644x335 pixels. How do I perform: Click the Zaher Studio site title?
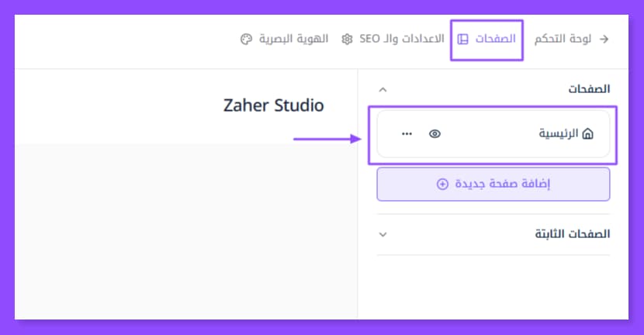tap(273, 105)
